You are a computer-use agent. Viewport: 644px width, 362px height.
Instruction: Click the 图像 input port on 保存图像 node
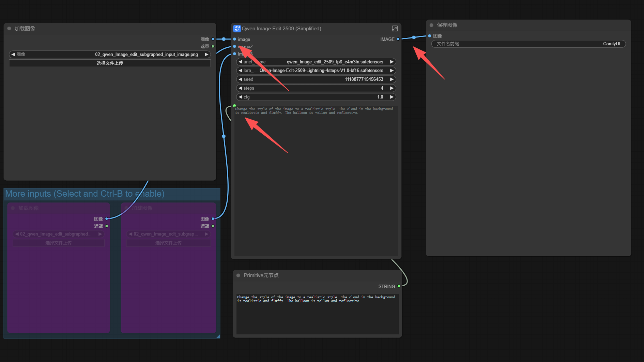pyautogui.click(x=430, y=36)
